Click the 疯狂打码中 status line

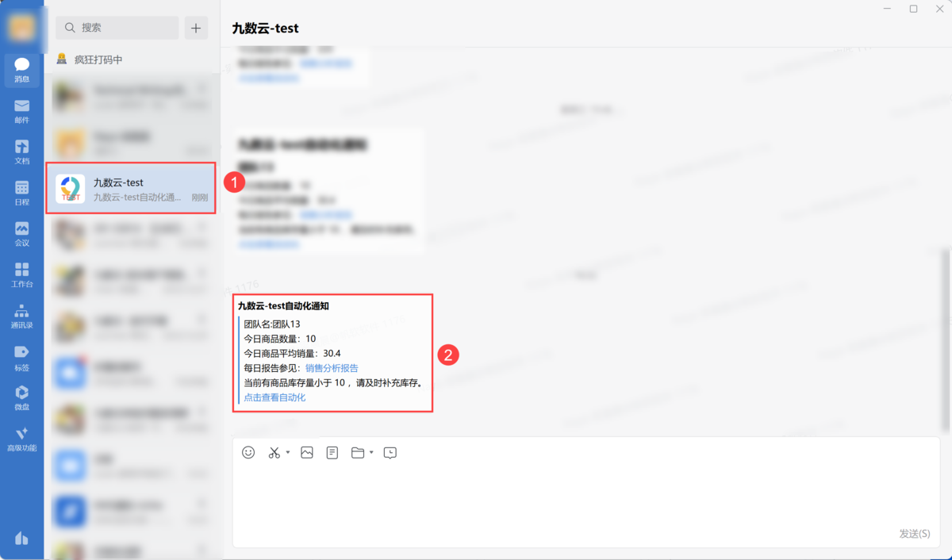pos(90,59)
